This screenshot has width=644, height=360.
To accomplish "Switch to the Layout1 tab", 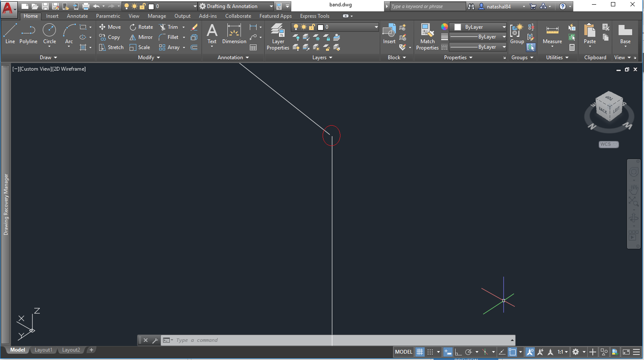I will pos(43,349).
